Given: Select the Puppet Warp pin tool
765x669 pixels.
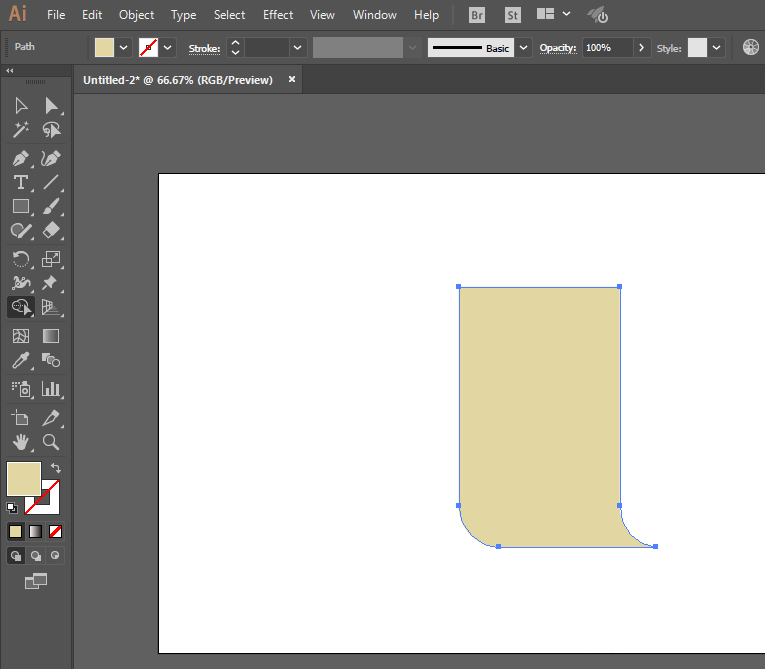Looking at the screenshot, I should coord(51,283).
